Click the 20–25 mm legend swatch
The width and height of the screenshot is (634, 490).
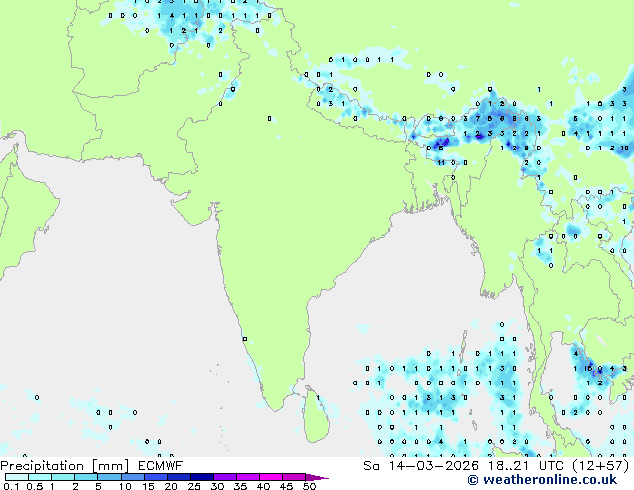click(178, 477)
